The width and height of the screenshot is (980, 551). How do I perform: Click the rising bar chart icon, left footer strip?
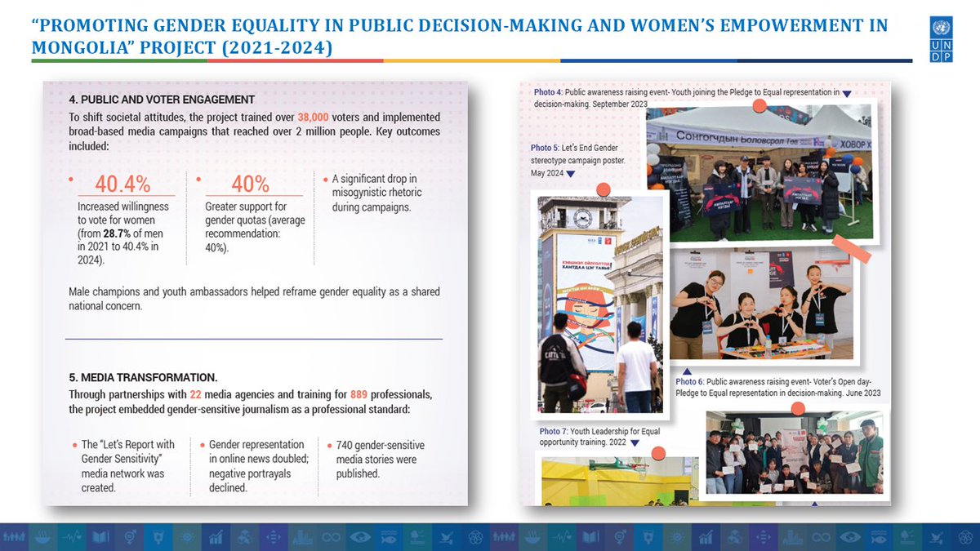(216, 536)
